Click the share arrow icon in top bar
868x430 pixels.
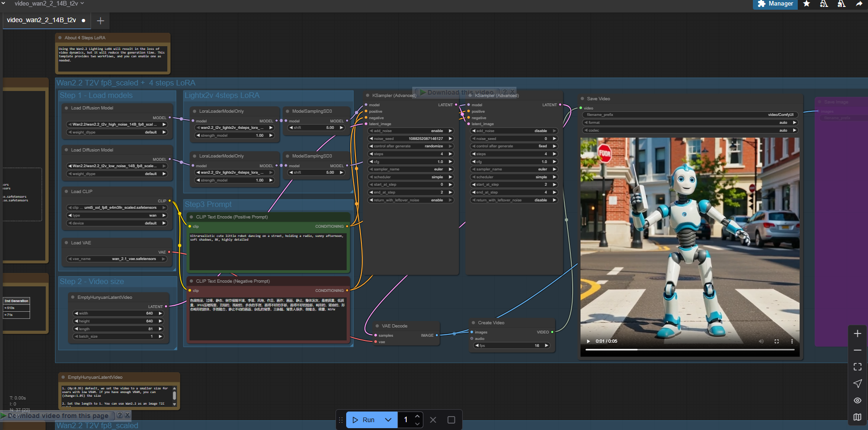[859, 4]
